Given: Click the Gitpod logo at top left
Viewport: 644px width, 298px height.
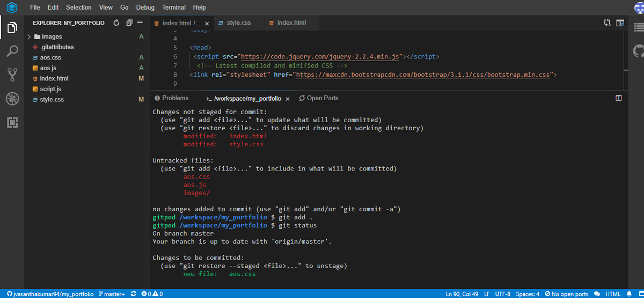Looking at the screenshot, I should pyautogui.click(x=11, y=8).
